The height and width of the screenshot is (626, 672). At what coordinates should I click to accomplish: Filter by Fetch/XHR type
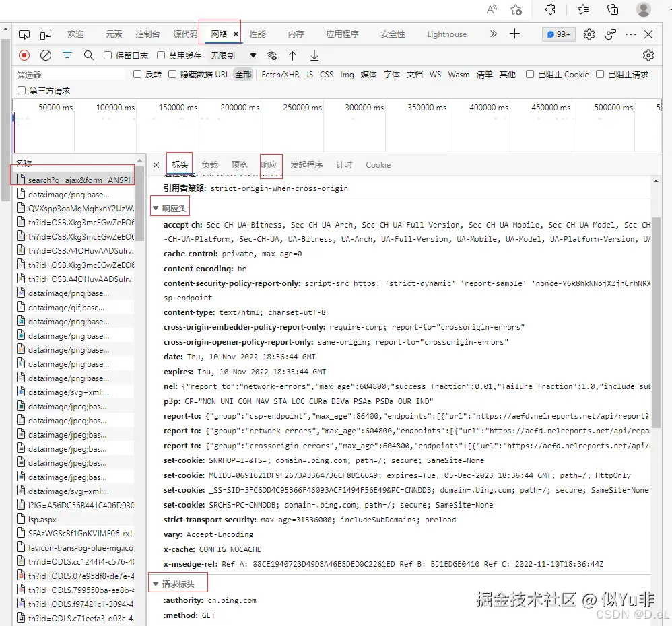click(x=280, y=75)
